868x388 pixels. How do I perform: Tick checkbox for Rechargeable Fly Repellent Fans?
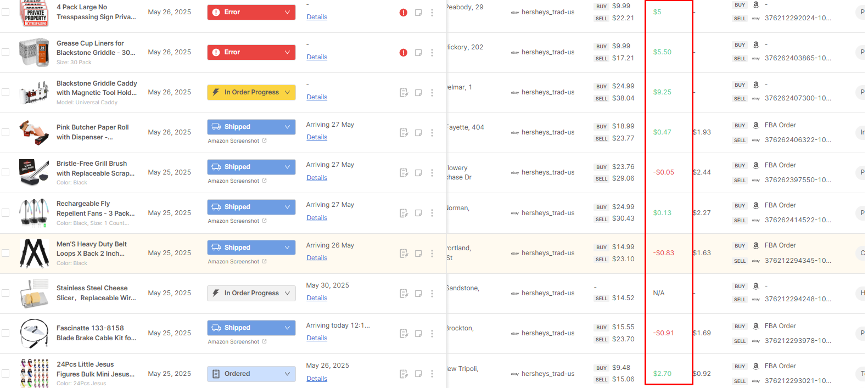coord(5,213)
